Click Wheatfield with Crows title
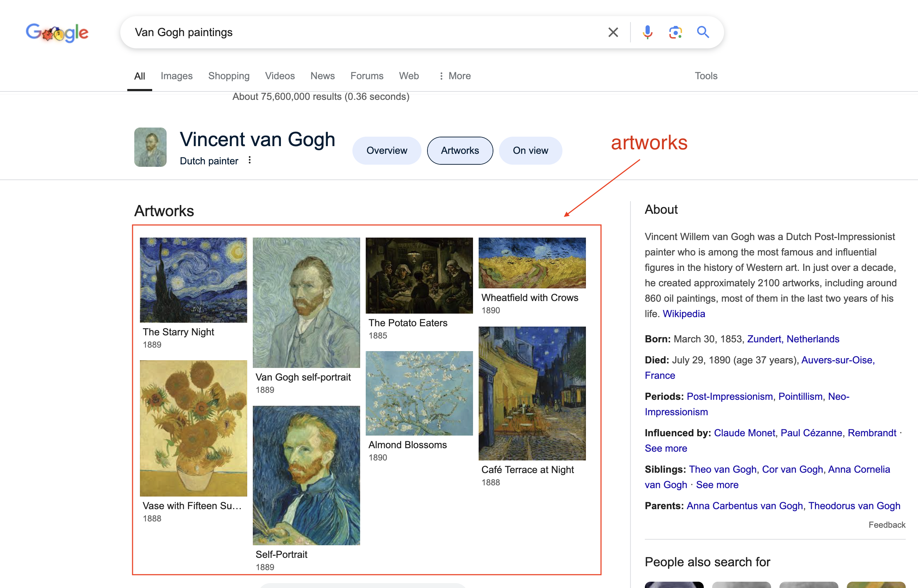The height and width of the screenshot is (588, 918). 529,298
